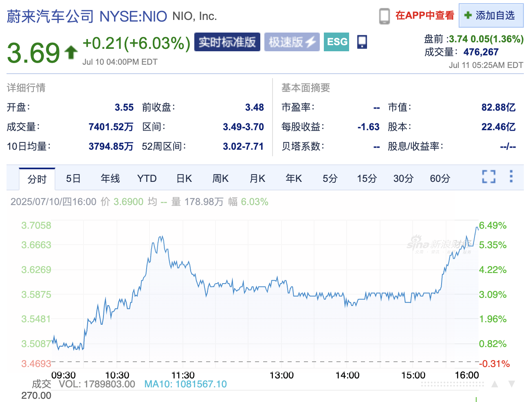Click the 6.49% axis label
The image size is (532, 402).
coord(493,225)
